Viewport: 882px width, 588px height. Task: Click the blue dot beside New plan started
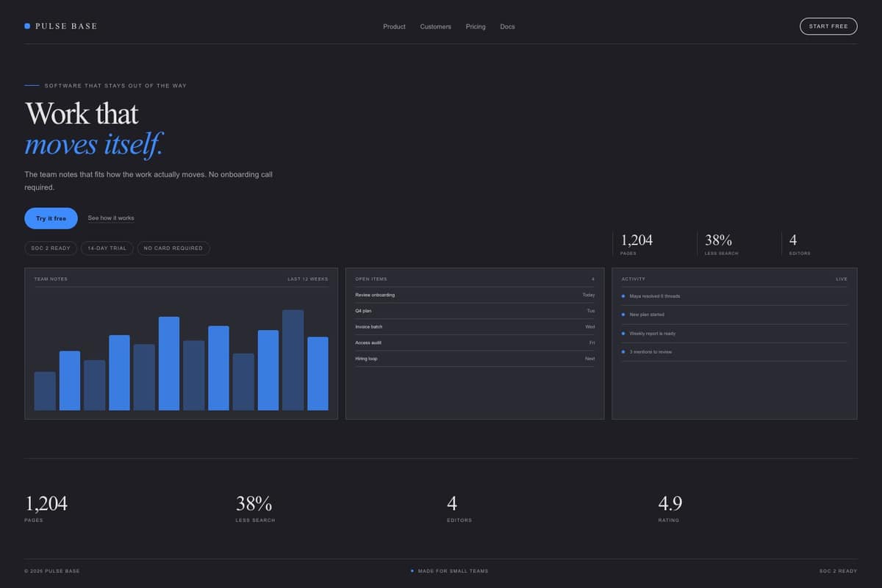click(x=623, y=315)
